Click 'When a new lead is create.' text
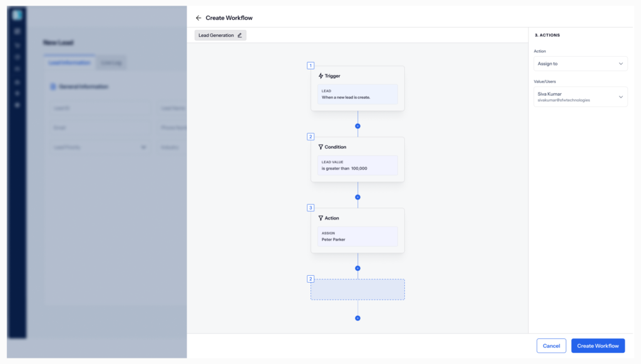Image resolution: width=641 pixels, height=364 pixels. click(x=346, y=98)
